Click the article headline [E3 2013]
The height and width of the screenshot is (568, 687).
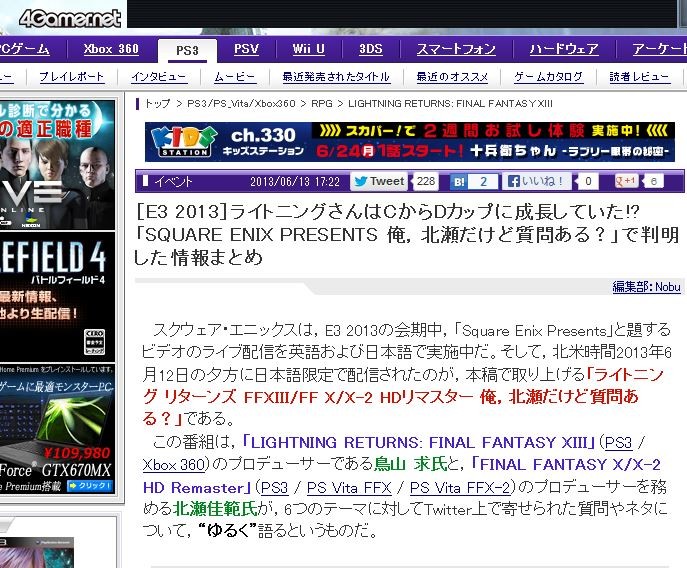(x=407, y=234)
